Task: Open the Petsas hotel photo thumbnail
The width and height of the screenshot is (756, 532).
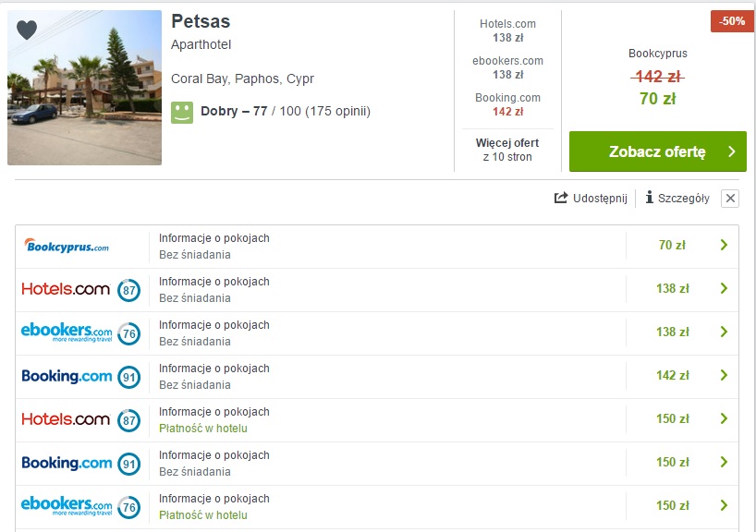Action: 84,88
